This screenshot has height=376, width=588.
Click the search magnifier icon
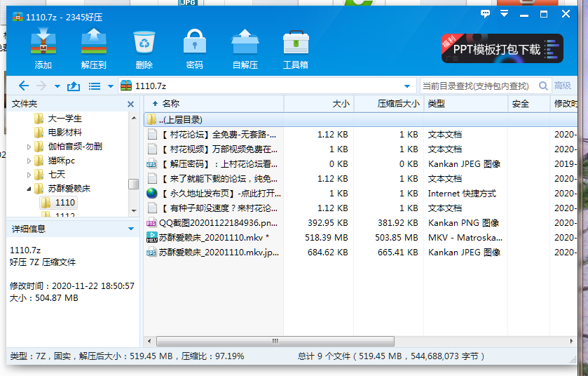(x=543, y=86)
